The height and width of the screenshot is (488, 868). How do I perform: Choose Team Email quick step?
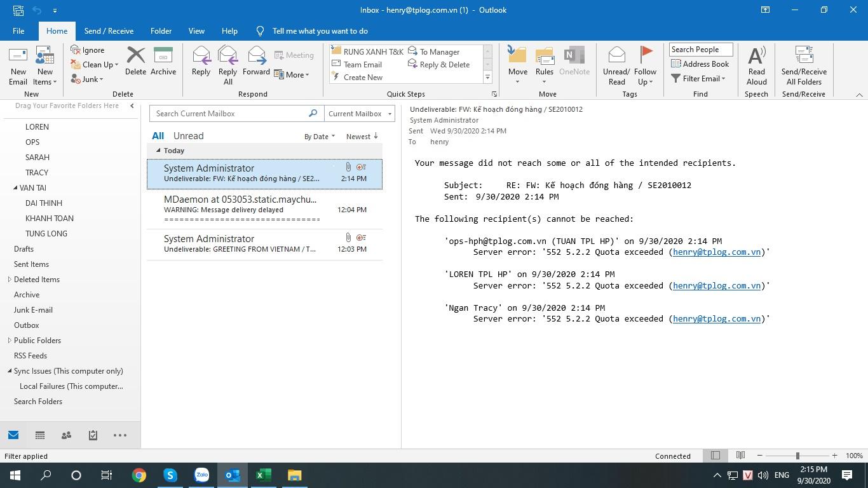pyautogui.click(x=357, y=64)
